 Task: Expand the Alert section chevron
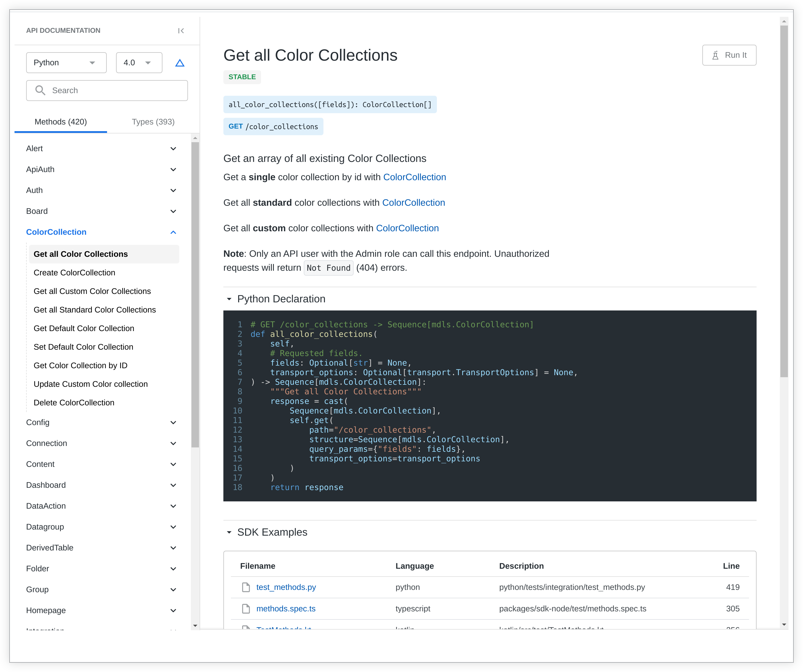click(173, 148)
